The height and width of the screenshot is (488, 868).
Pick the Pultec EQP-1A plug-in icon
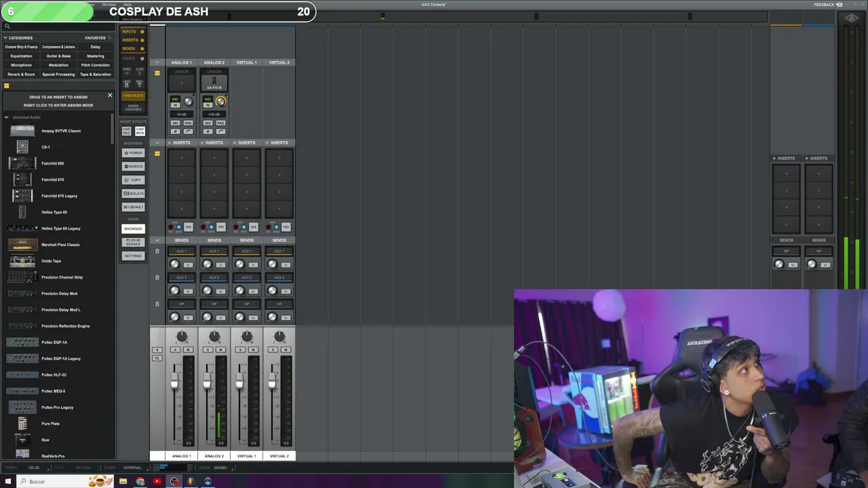(22, 342)
